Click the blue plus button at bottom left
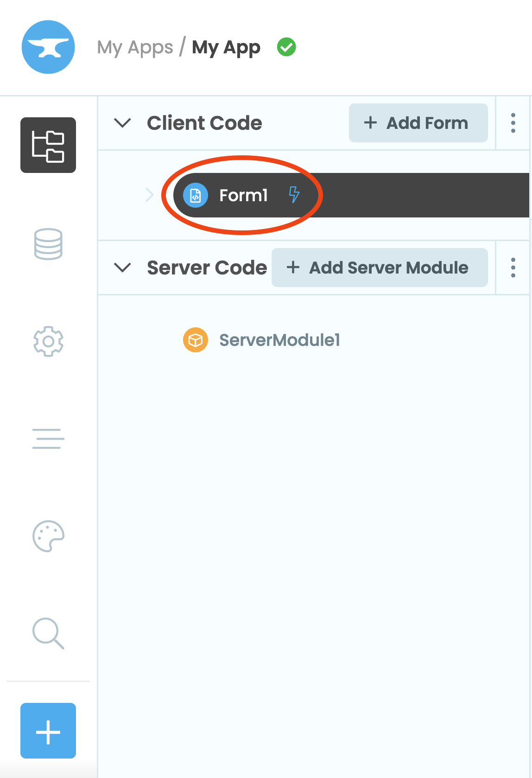 click(48, 731)
